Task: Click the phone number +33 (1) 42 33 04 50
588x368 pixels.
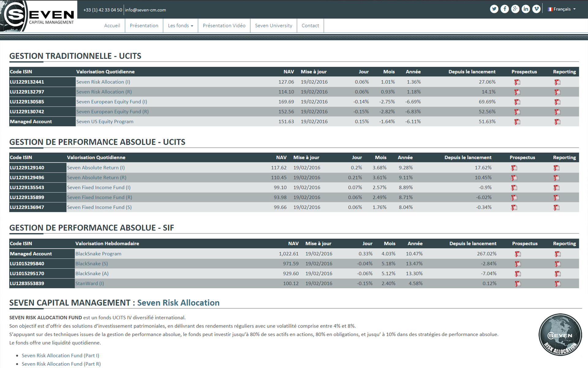Action: [x=103, y=10]
